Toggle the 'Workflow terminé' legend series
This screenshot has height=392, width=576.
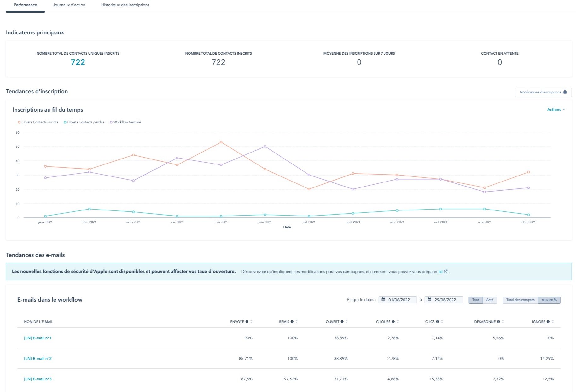click(125, 122)
